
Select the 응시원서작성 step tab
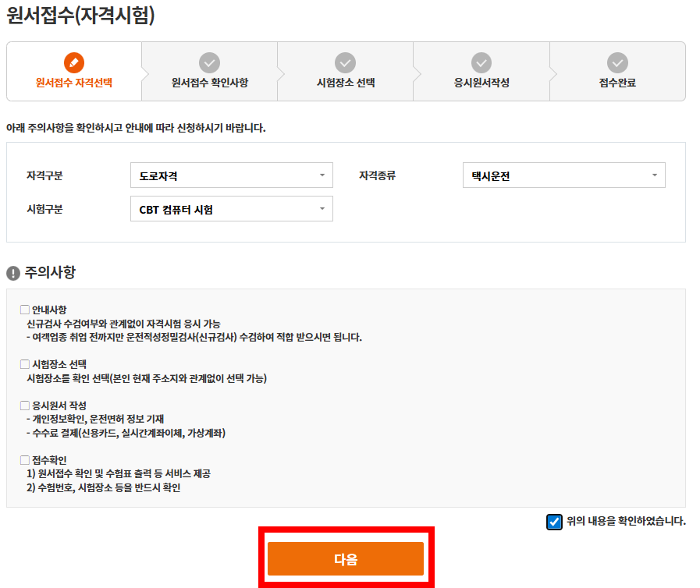pyautogui.click(x=481, y=72)
